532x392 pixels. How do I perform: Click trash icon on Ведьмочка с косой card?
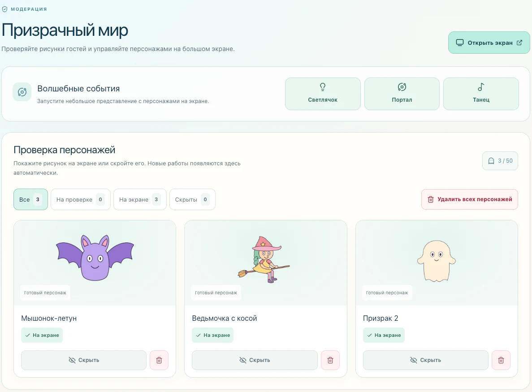330,360
